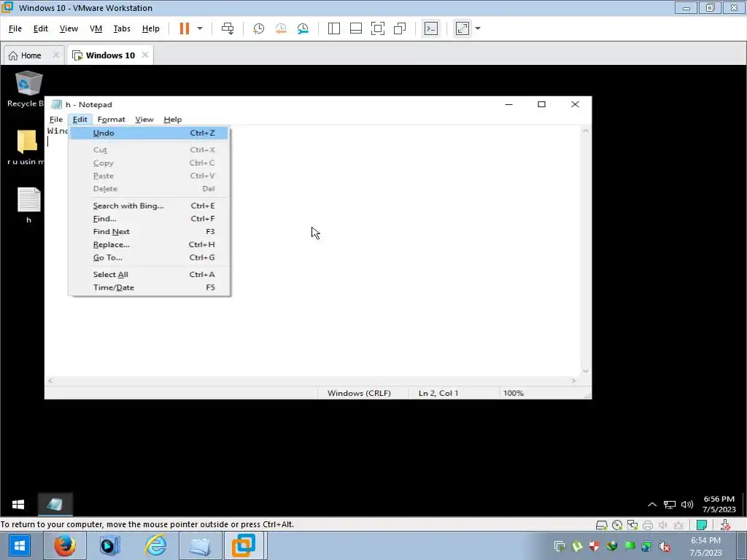Switch VMware to Unity mode
Viewport: 747px width, 560px height.
click(400, 28)
